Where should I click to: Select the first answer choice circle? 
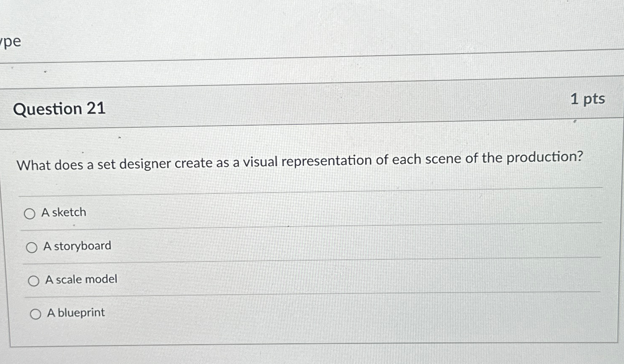pos(30,214)
